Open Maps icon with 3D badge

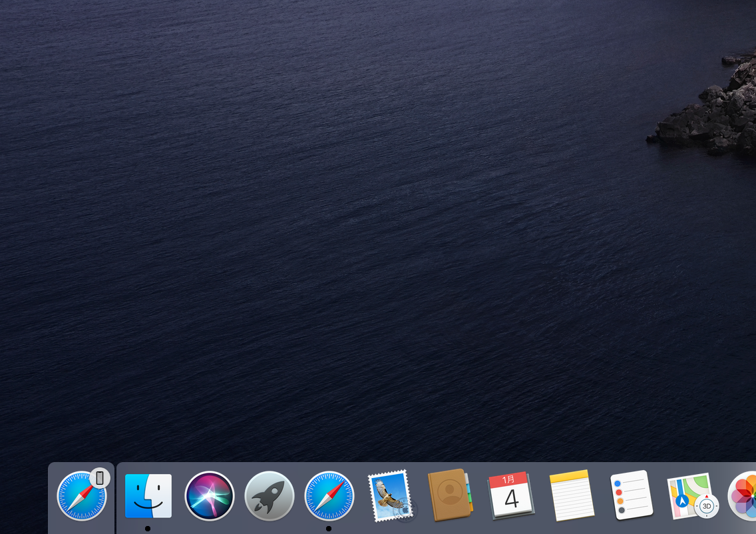(x=692, y=496)
